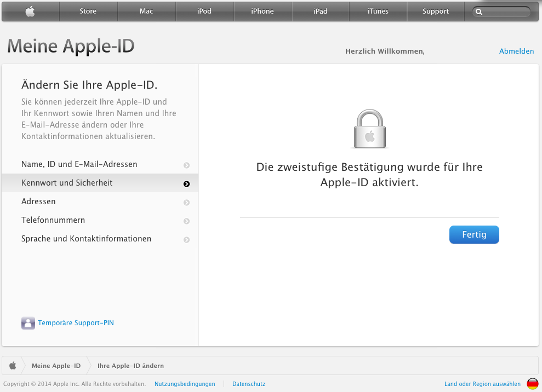Click the Apple logo in the navigation bar
The height and width of the screenshot is (392, 542).
(31, 11)
